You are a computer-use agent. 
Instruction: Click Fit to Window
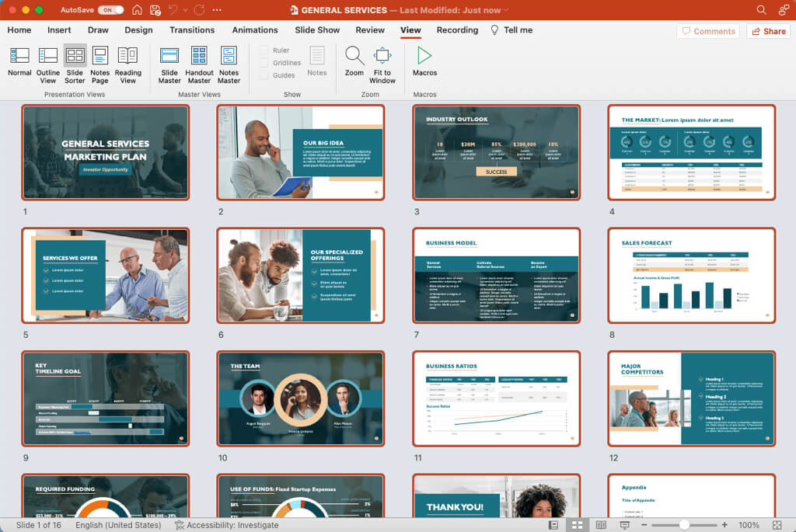(382, 65)
